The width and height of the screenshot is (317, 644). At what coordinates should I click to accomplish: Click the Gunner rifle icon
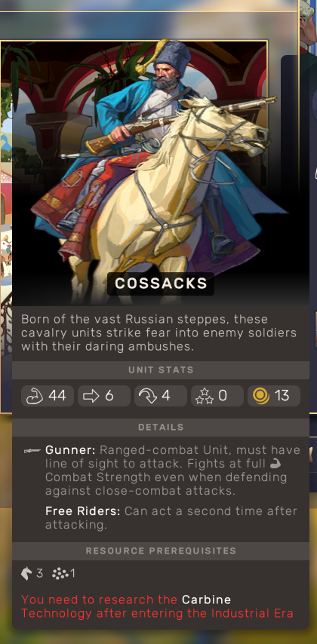[32, 450]
